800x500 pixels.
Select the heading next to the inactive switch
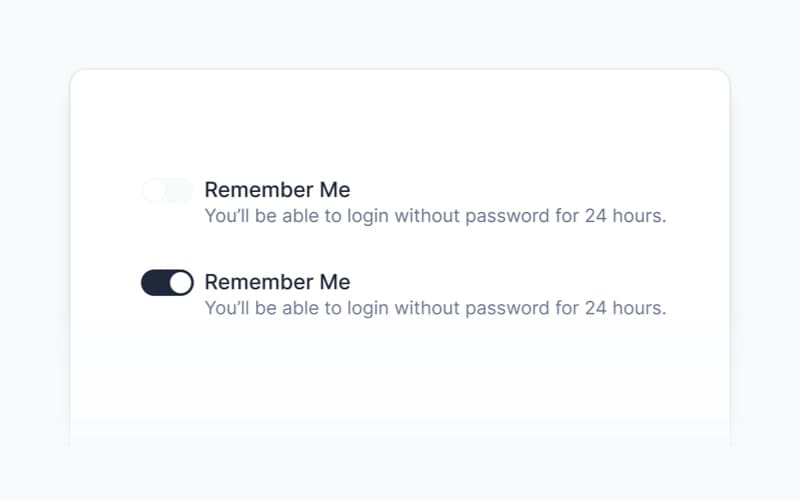(277, 190)
